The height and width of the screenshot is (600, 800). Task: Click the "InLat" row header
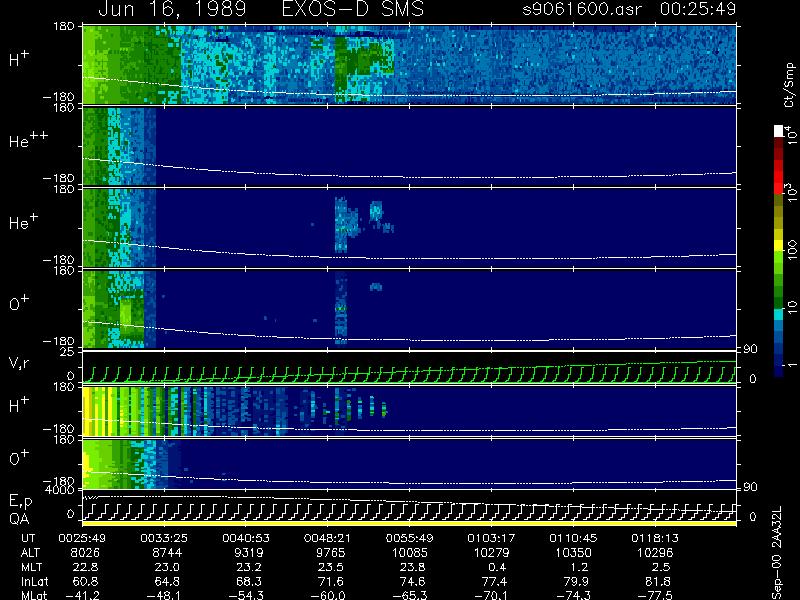(35, 582)
